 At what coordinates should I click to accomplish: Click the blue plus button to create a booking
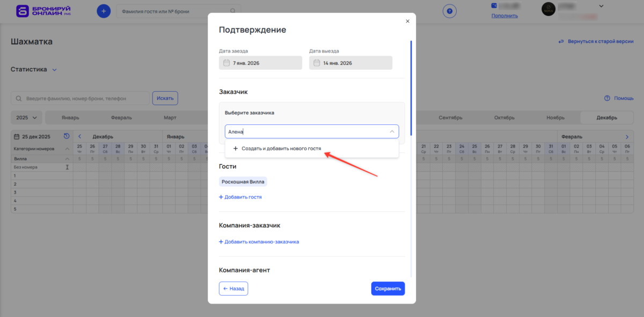(104, 11)
